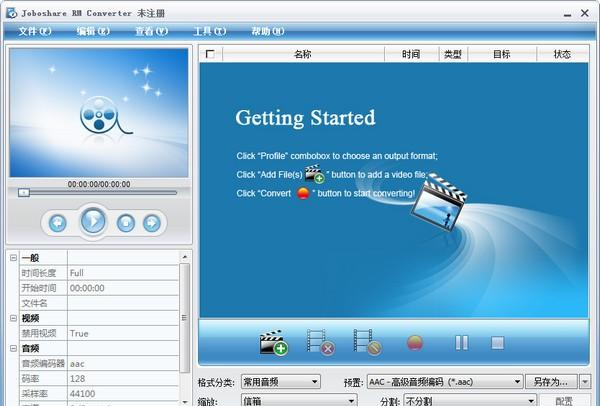Stop the preview playback
The image size is (600, 406).
(126, 223)
